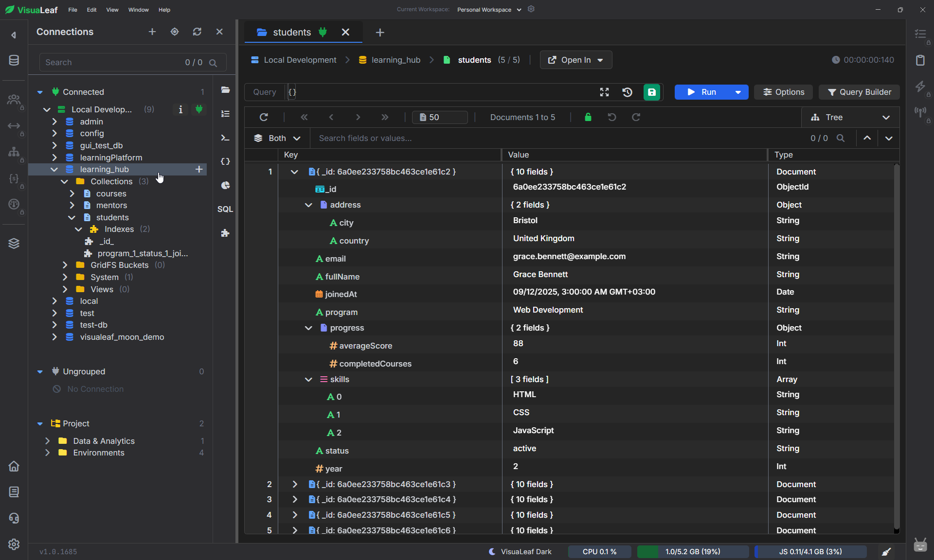Collapse the Connected group
Viewport: 934px width, 560px height.
coord(40,92)
